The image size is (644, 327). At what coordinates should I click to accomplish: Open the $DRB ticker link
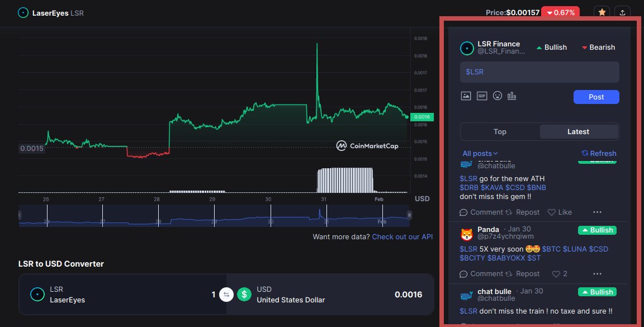[x=469, y=188]
